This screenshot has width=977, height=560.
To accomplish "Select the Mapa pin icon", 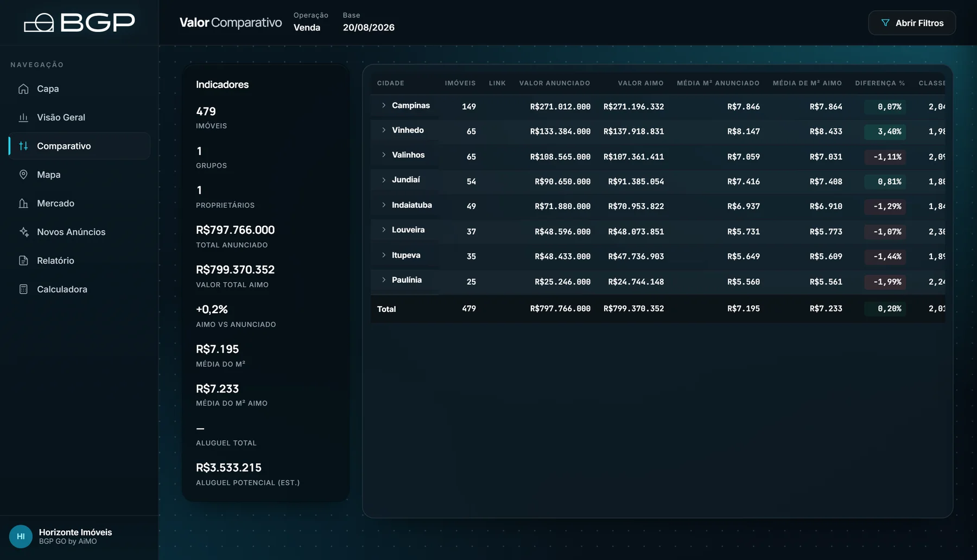I will pyautogui.click(x=23, y=175).
